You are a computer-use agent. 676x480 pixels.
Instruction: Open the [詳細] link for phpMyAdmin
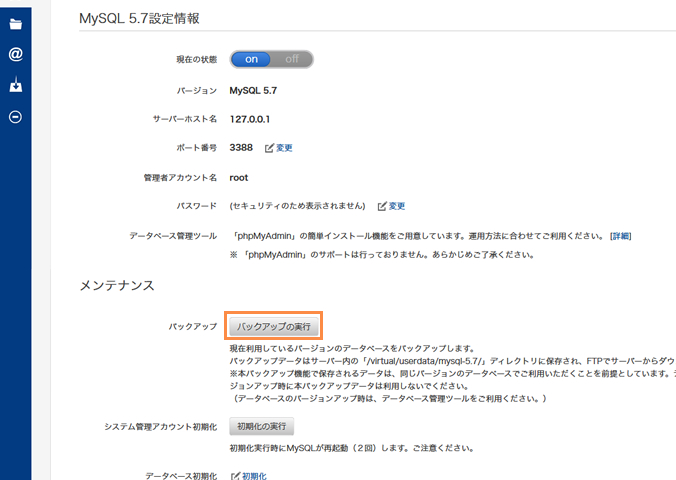coord(621,236)
